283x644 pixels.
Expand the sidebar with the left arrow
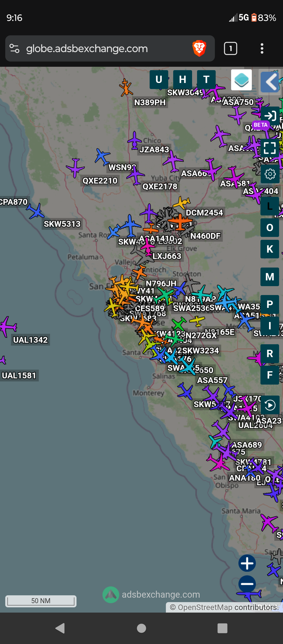pyautogui.click(x=270, y=82)
